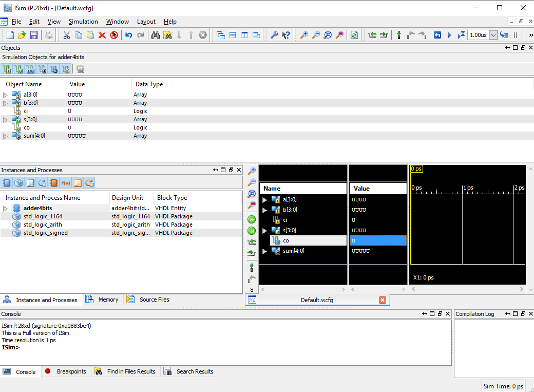Expand sum[4:0] in the waveform Name column
The image size is (534, 392).
264,251
